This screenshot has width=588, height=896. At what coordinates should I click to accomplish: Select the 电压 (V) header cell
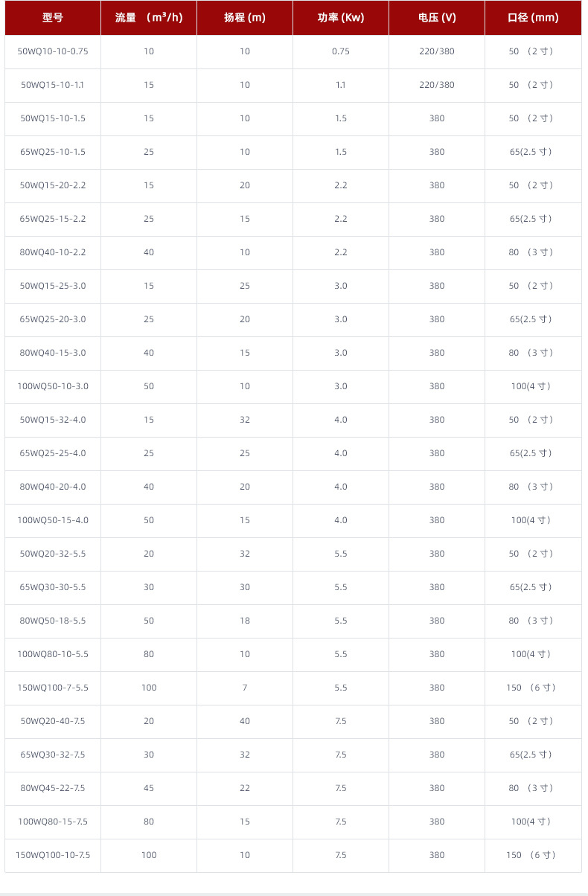(x=437, y=18)
